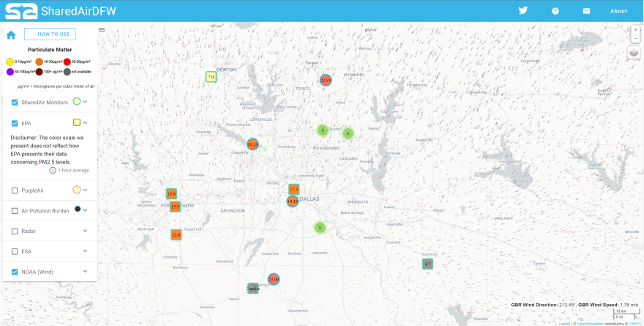This screenshot has width=644, height=326.
Task: Open the CARTO attribution link
Action: (x=635, y=324)
